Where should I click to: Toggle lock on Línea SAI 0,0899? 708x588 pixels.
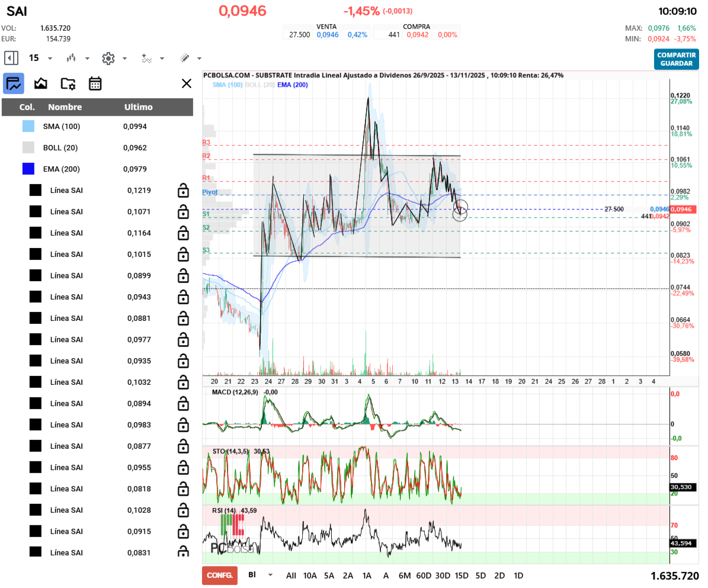(183, 275)
